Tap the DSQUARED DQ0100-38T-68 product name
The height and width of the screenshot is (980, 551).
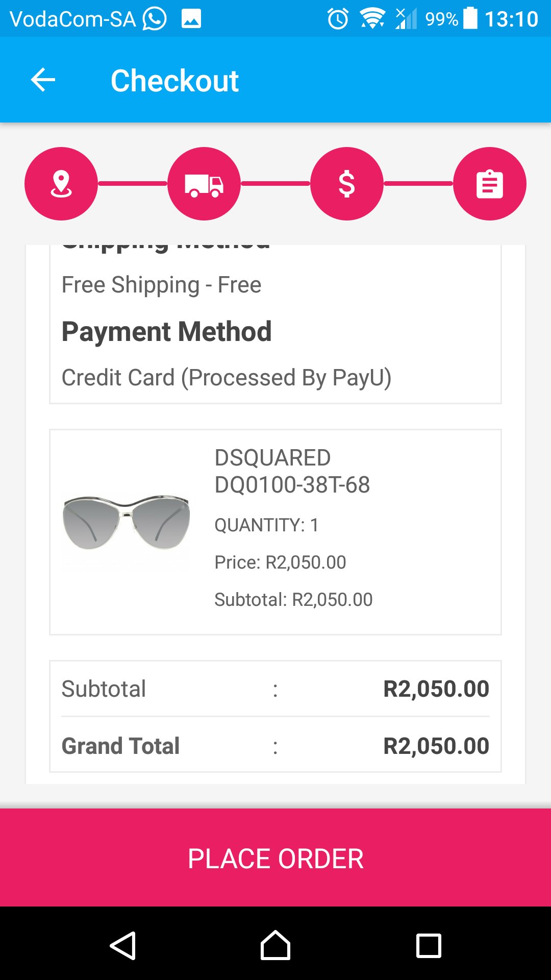click(292, 471)
